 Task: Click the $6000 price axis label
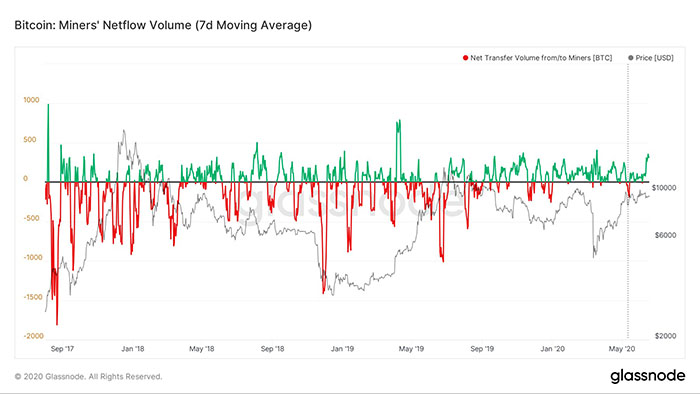666,235
